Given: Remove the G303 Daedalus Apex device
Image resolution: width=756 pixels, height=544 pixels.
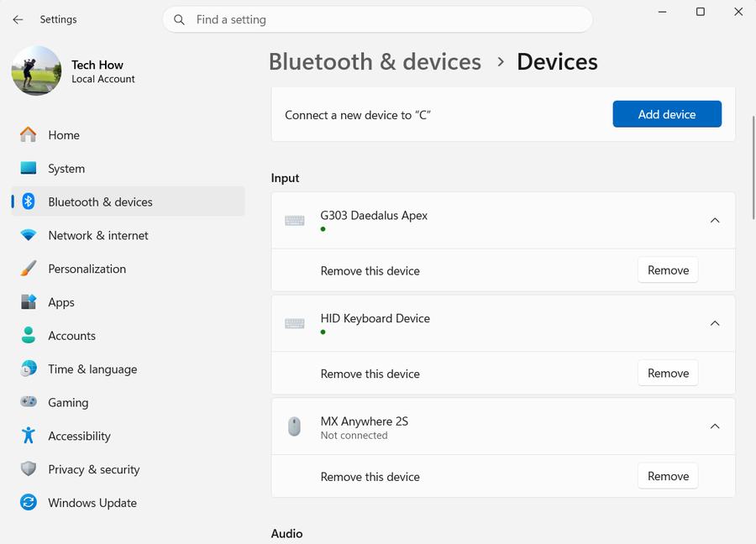Looking at the screenshot, I should (x=668, y=270).
